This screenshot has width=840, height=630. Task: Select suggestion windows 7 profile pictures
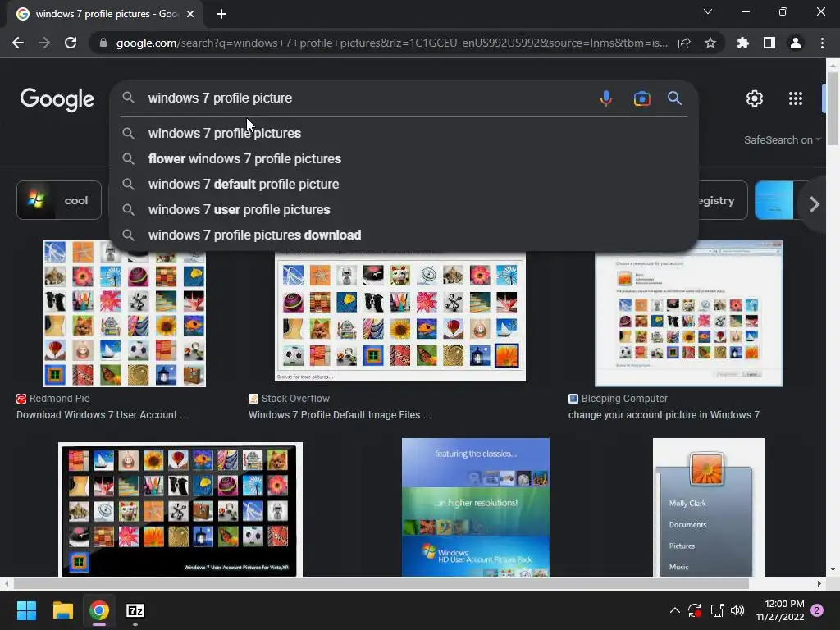[x=404, y=133]
